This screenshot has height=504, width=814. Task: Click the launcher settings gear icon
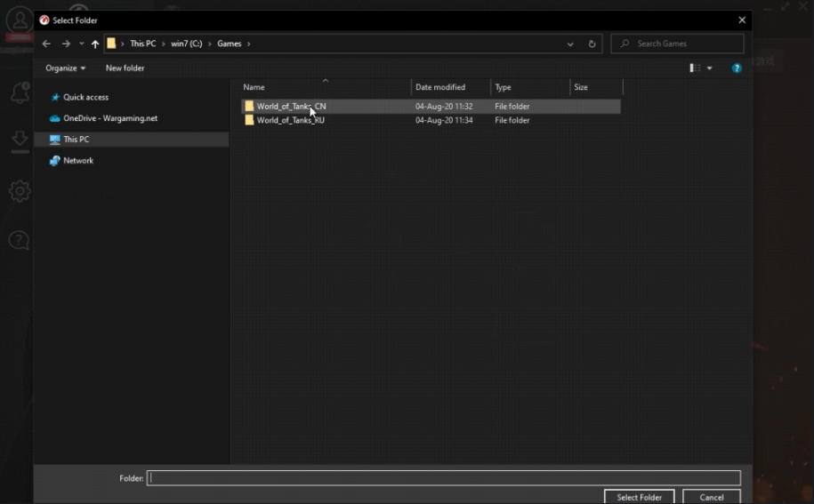(19, 191)
